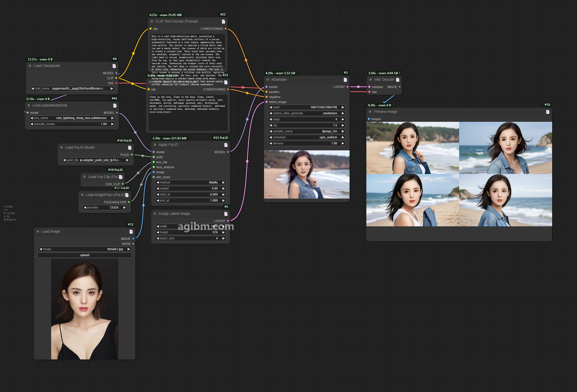Screen dimensions: 577x392
Task: Click the weight 0.80 slider field
Action: (x=191, y=188)
